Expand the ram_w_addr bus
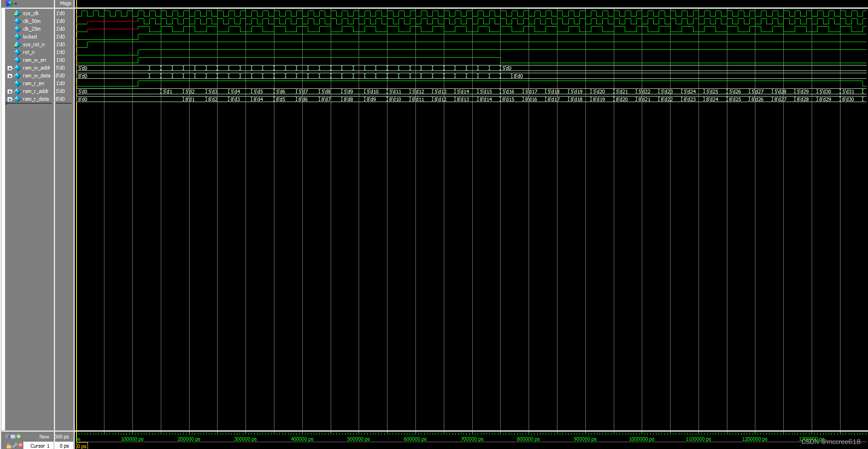The width and height of the screenshot is (868, 449). pyautogui.click(x=10, y=68)
